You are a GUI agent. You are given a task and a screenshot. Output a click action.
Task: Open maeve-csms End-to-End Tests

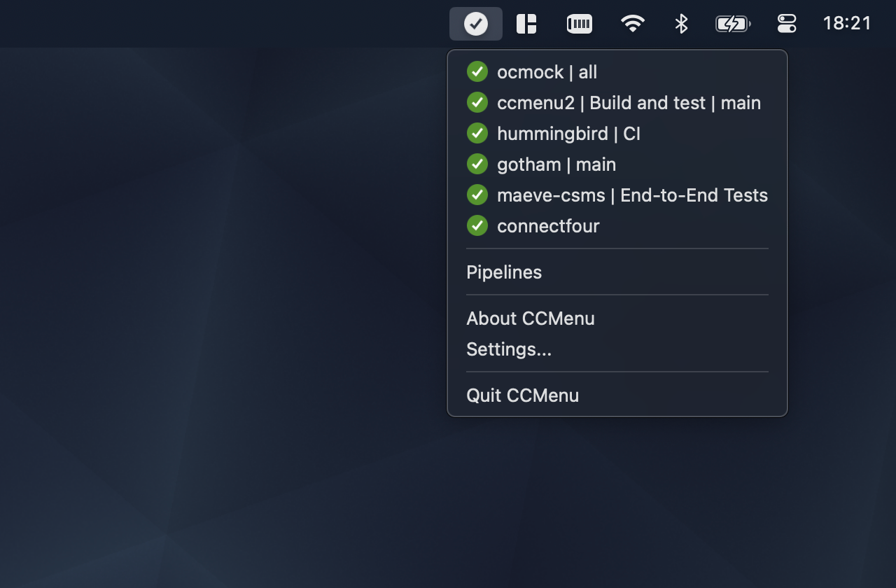(632, 195)
